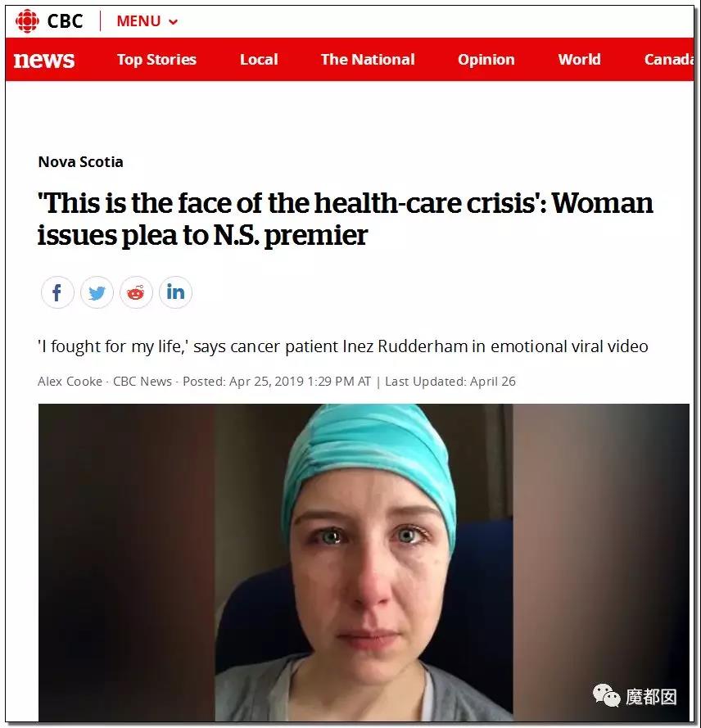
Task: Go to Top Stories tab
Action: point(156,60)
